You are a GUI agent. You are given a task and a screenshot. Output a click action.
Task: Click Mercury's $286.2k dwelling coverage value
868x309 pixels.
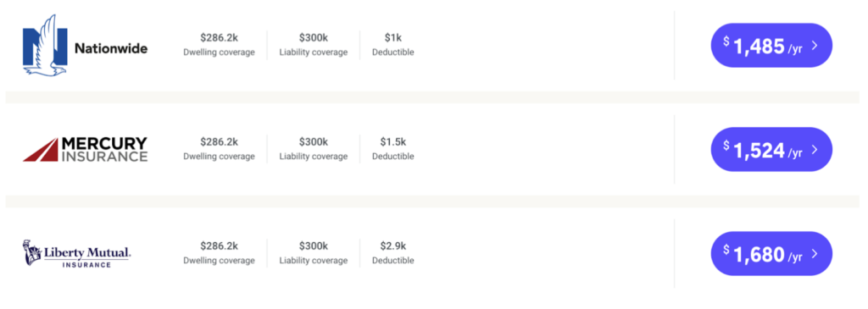coord(220,141)
